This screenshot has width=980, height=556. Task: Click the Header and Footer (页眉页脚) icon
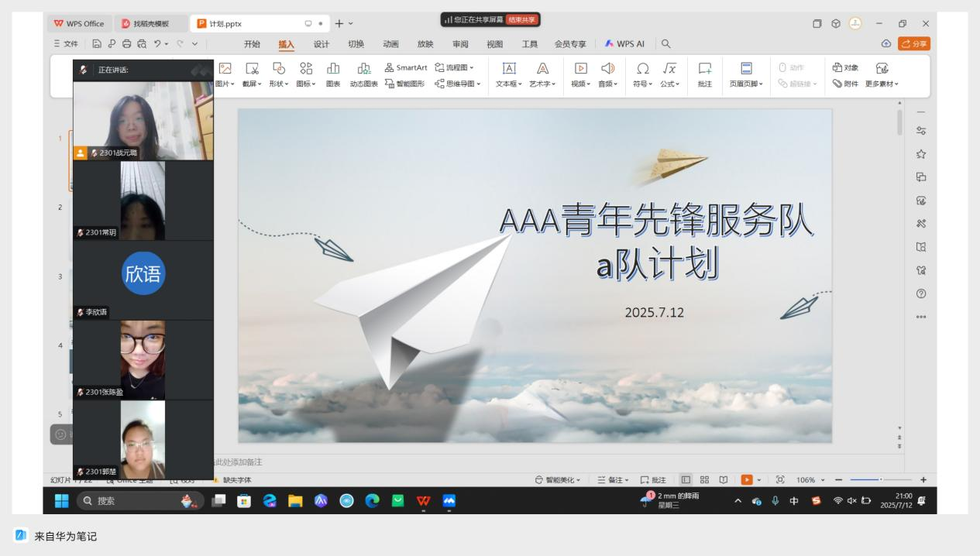coord(746,74)
